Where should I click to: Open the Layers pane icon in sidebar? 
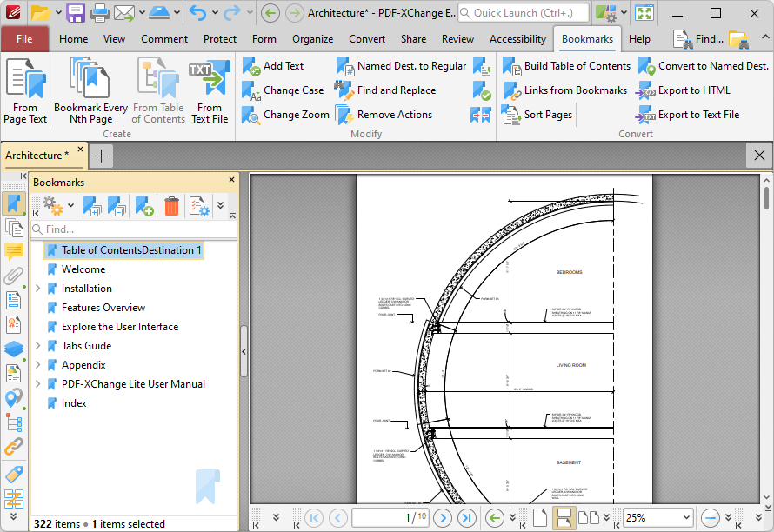click(13, 349)
